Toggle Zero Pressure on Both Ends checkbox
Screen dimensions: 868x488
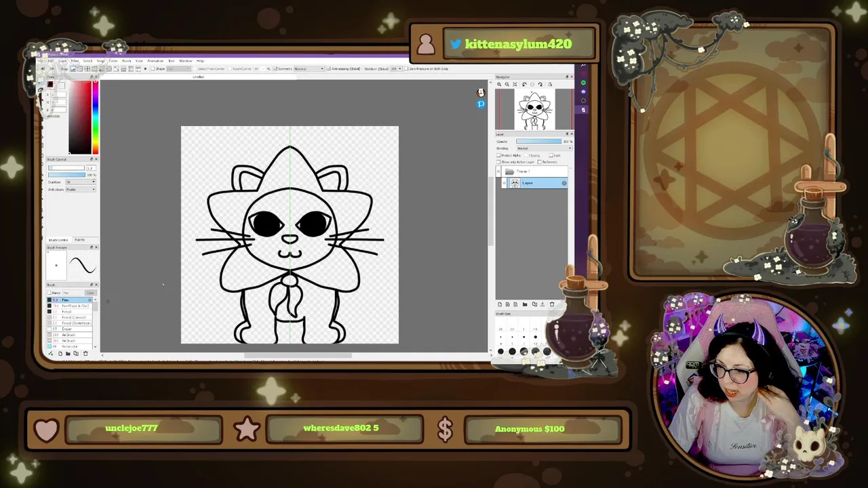point(406,68)
